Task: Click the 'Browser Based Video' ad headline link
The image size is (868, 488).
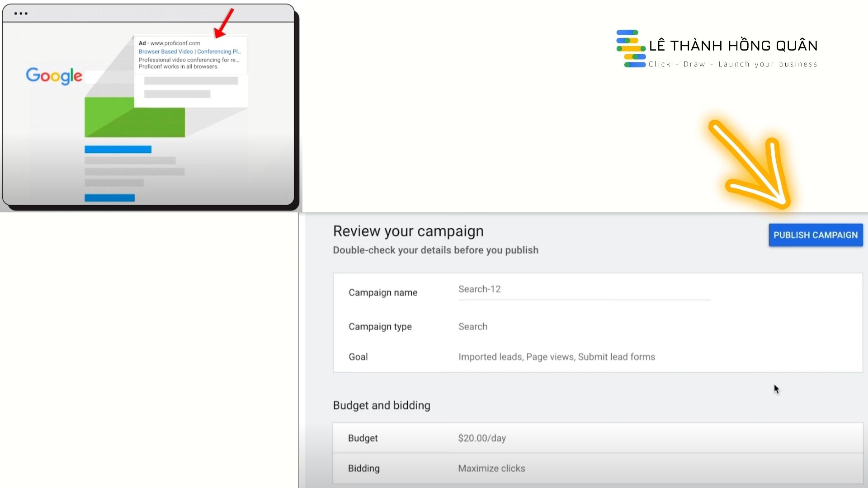Action: pyautogui.click(x=189, y=52)
